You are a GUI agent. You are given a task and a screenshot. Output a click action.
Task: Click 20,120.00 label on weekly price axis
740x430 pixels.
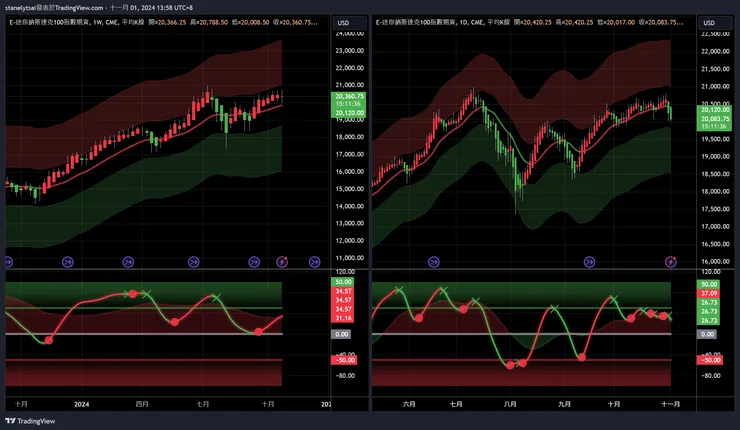pos(349,113)
